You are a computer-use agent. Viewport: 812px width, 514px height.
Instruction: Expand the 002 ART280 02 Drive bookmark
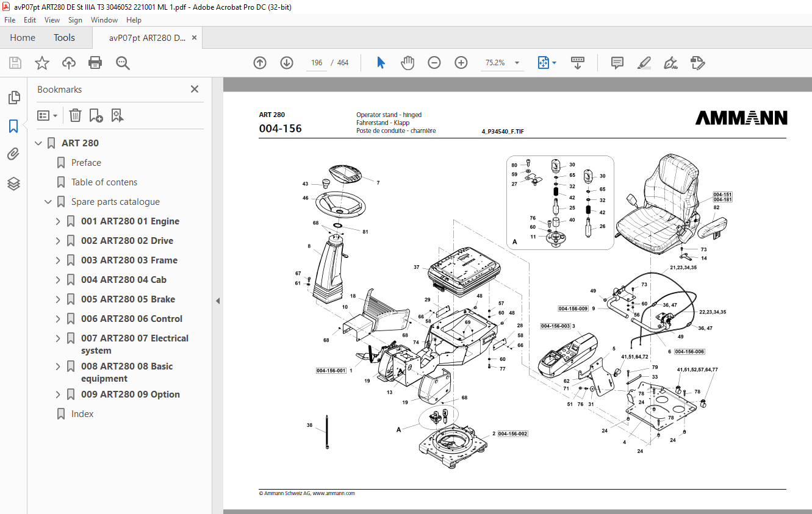(x=58, y=241)
